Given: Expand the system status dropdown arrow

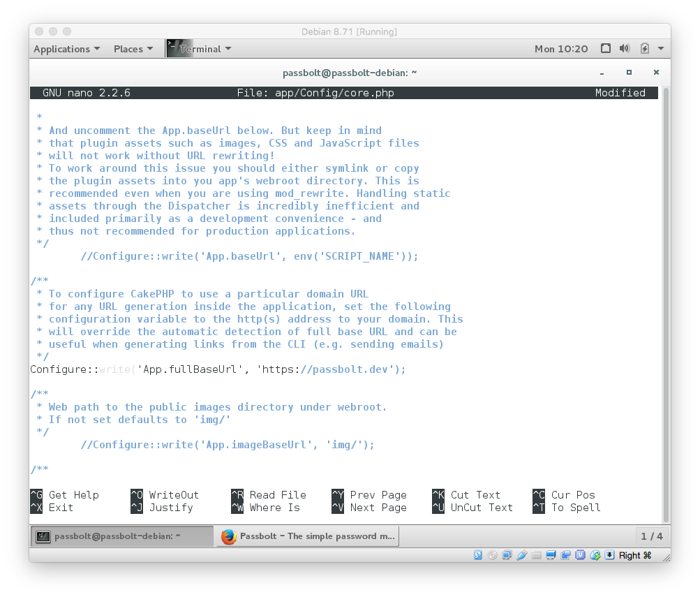Looking at the screenshot, I should click(x=661, y=48).
